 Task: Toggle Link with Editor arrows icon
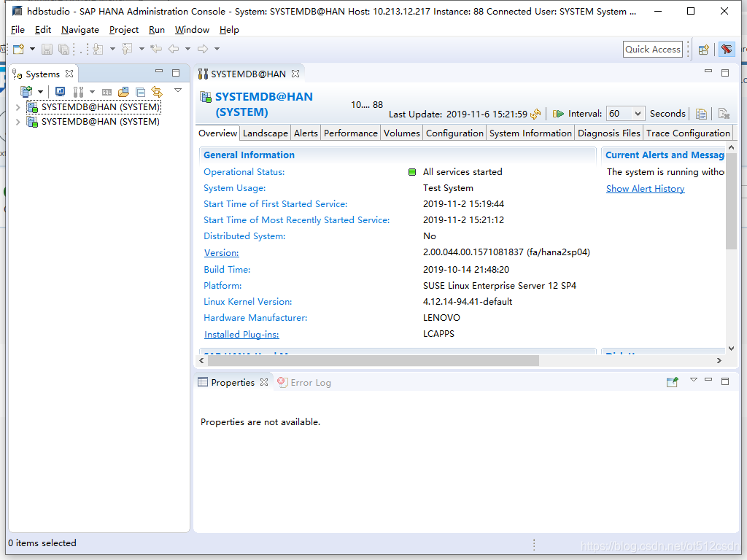click(157, 91)
